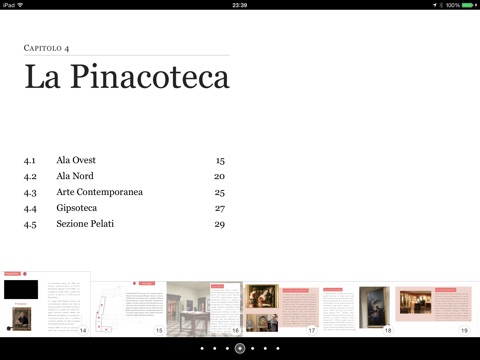Open section 4.4 Gipsoteca
The height and width of the screenshot is (360, 480).
(124, 208)
